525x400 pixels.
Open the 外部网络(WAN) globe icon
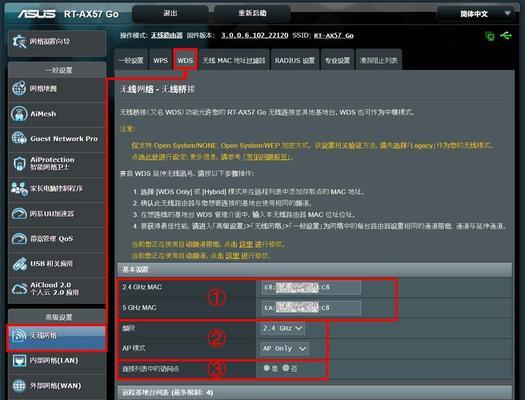pos(19,386)
